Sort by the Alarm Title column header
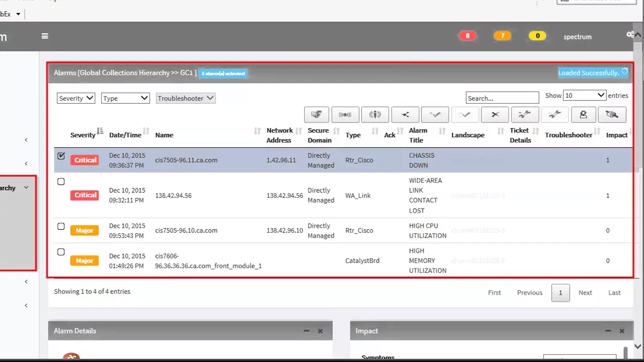The height and width of the screenshot is (362, 644). pos(418,135)
